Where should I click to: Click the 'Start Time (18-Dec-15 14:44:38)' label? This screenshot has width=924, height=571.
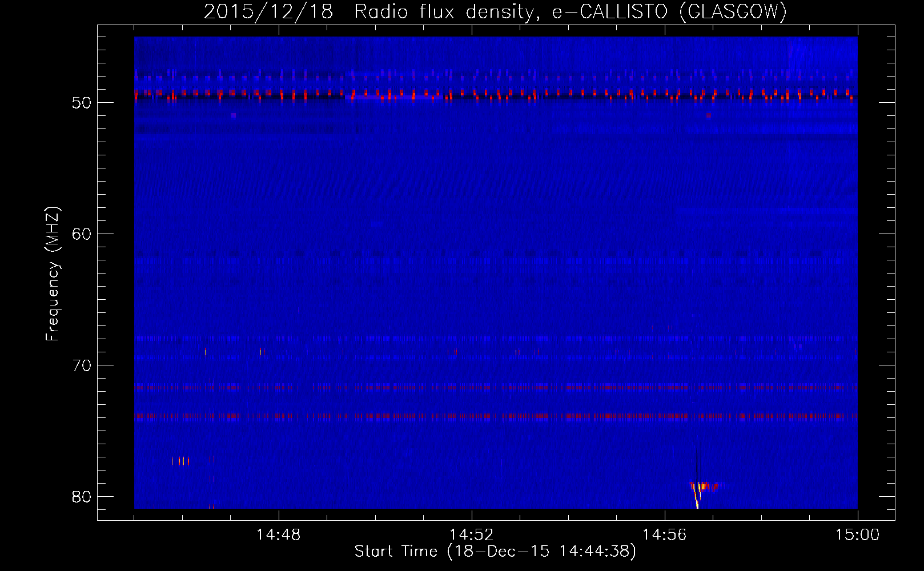tap(495, 552)
